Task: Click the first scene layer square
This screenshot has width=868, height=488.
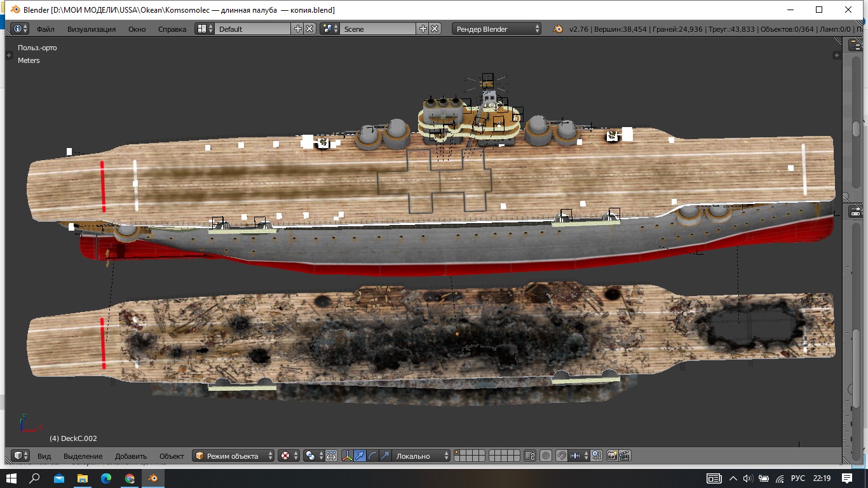Action: (x=458, y=452)
